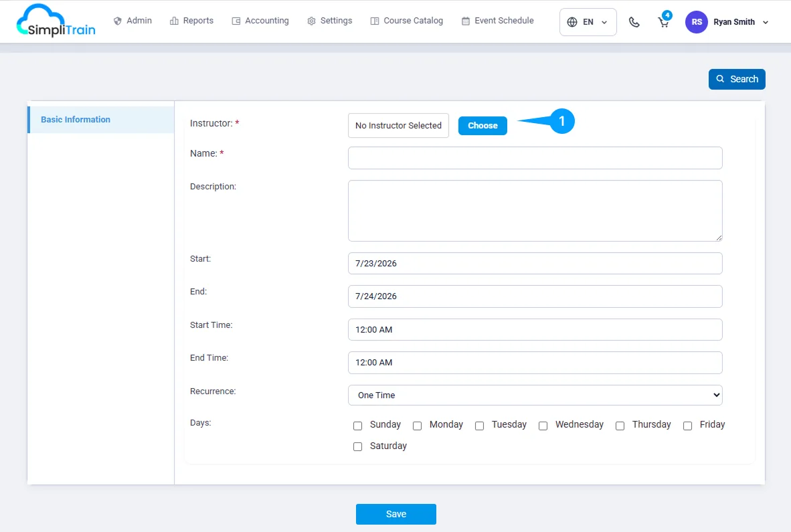Check the Tuesday checkbox
The image size is (791, 532).
pyautogui.click(x=480, y=426)
